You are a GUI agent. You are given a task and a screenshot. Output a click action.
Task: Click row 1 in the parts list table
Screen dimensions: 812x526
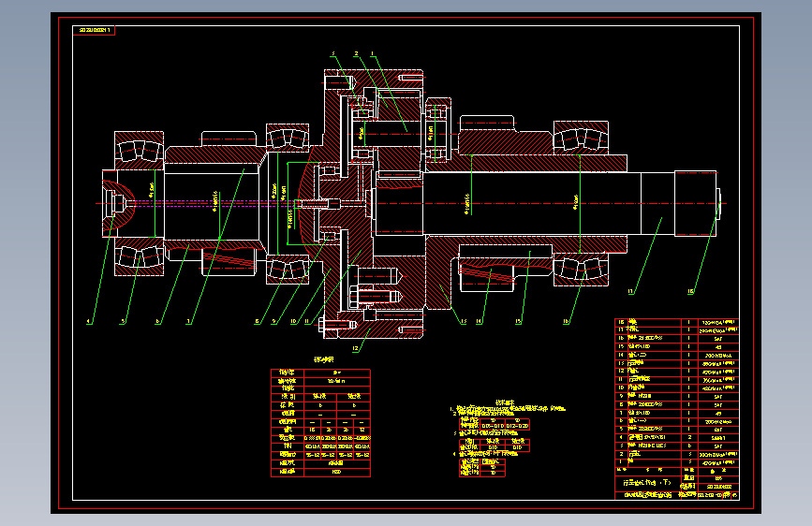677,461
